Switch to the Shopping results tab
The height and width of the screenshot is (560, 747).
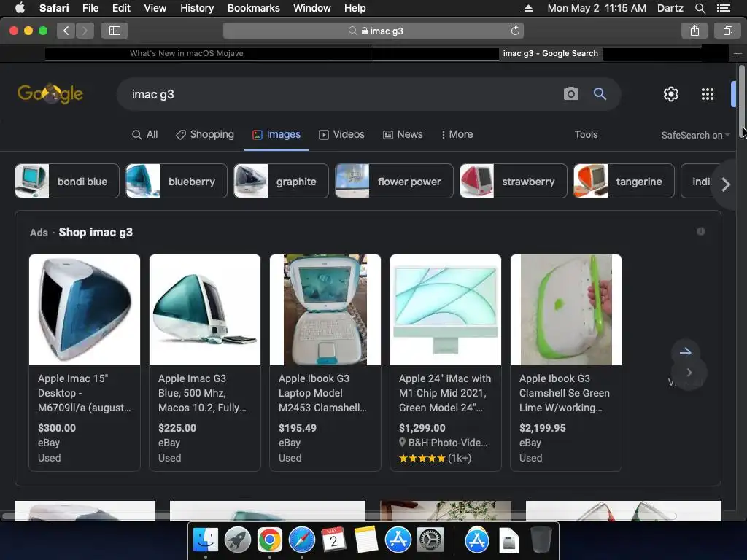(x=205, y=134)
